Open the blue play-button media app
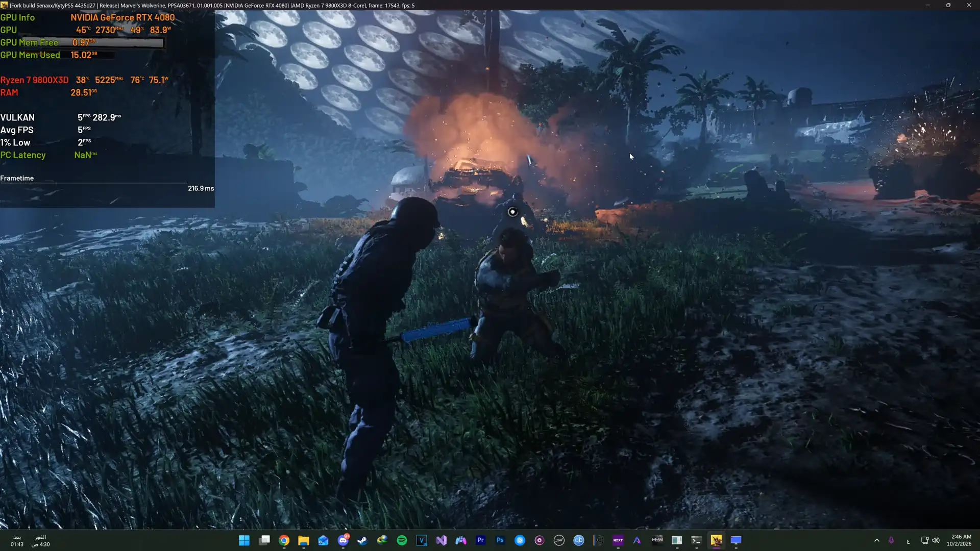Screen dimensions: 980x551 (x=520, y=540)
